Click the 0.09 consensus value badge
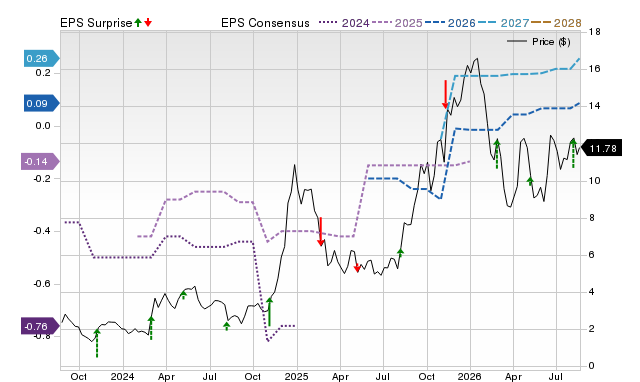 [x=42, y=103]
